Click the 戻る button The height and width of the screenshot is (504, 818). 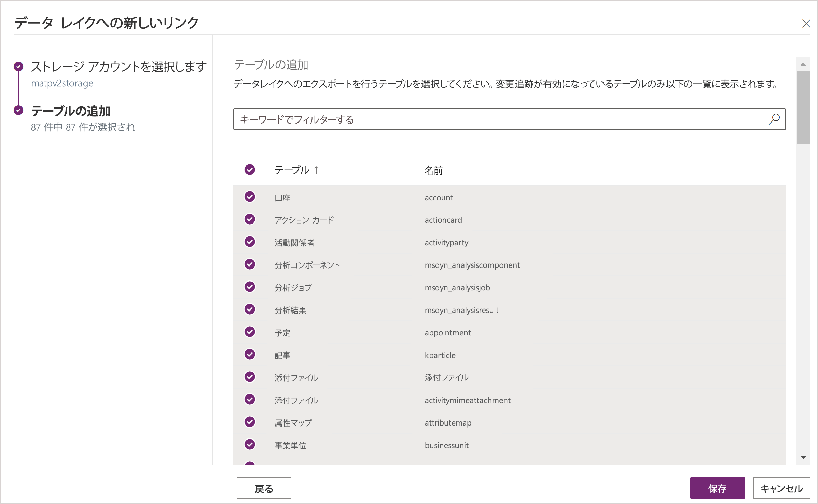click(264, 488)
